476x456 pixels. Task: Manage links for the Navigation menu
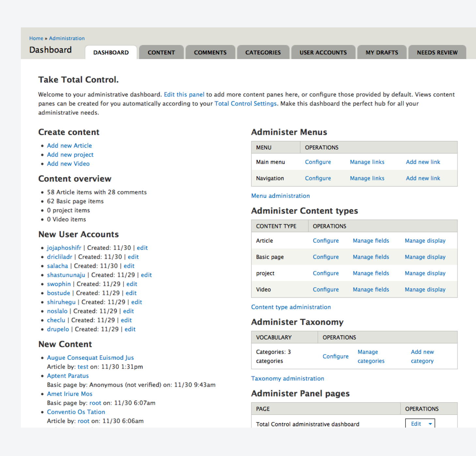(x=367, y=178)
